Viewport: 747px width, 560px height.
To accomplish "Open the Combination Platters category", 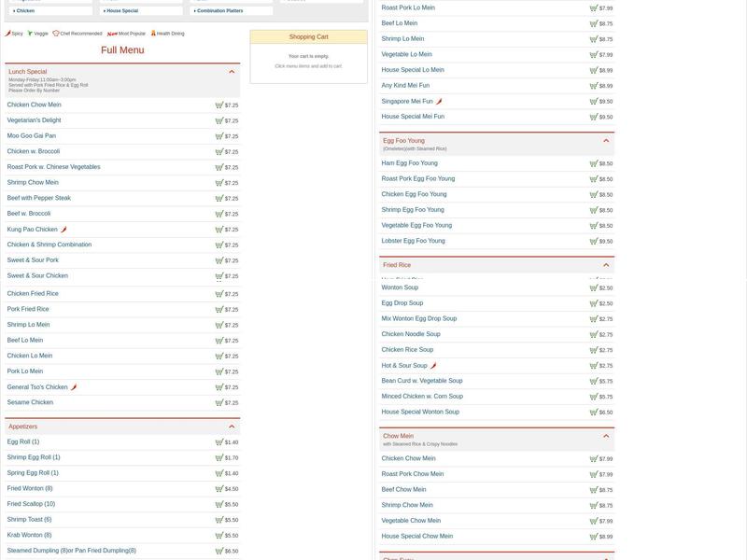I will pyautogui.click(x=220, y=11).
